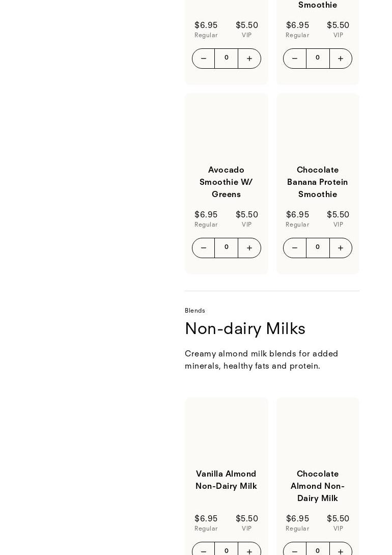
Task: Click quantity field for Avocado Smoothie W/ Greens
Action: click(x=227, y=248)
